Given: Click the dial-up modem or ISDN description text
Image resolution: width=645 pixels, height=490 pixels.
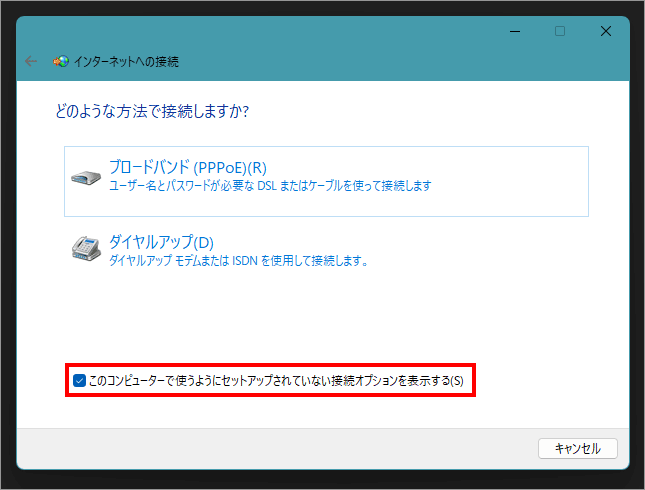Looking at the screenshot, I should coord(238,261).
